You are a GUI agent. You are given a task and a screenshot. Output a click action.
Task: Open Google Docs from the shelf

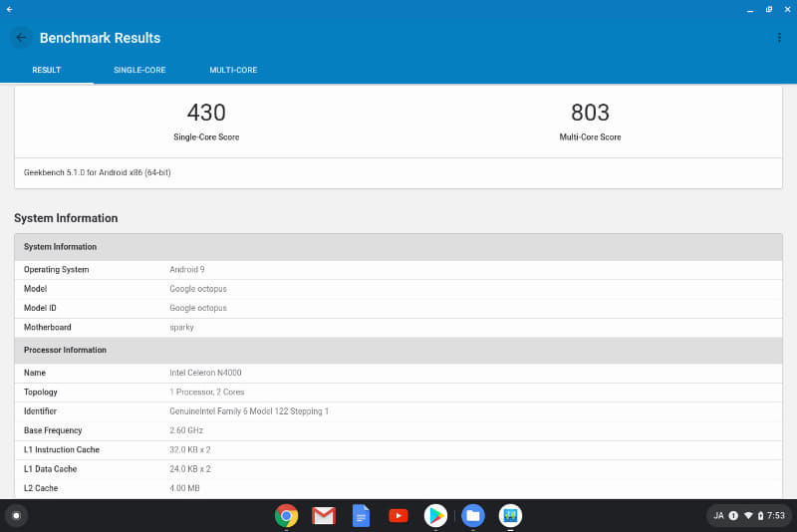pyautogui.click(x=361, y=516)
